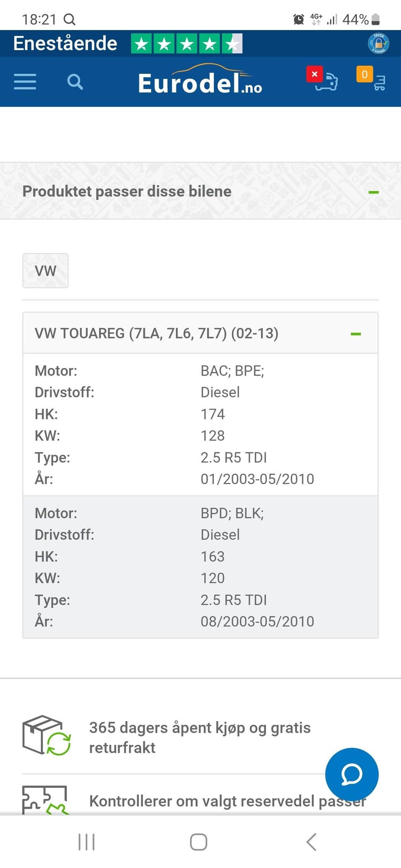This screenshot has width=401, height=868.
Task: Tap the search magnifier icon
Action: click(75, 82)
